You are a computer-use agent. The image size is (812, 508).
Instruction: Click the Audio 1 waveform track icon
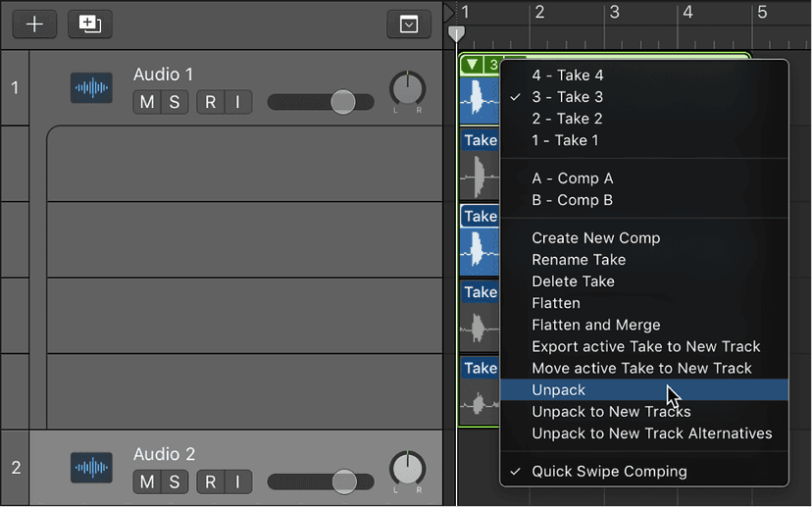[x=91, y=88]
